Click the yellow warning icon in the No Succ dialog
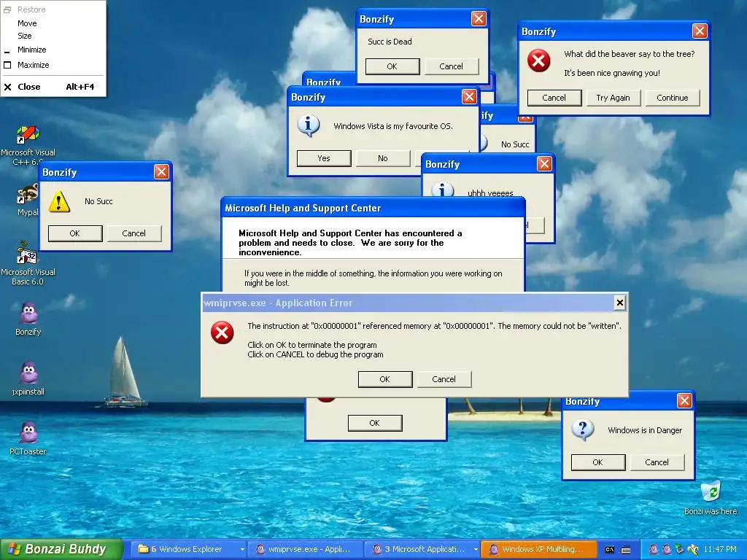Image resolution: width=747 pixels, height=560 pixels. (x=59, y=201)
